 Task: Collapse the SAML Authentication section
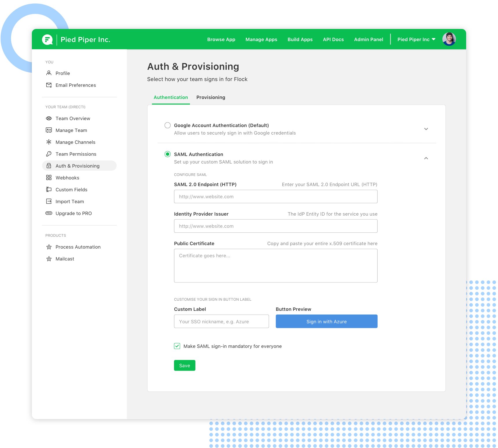426,158
